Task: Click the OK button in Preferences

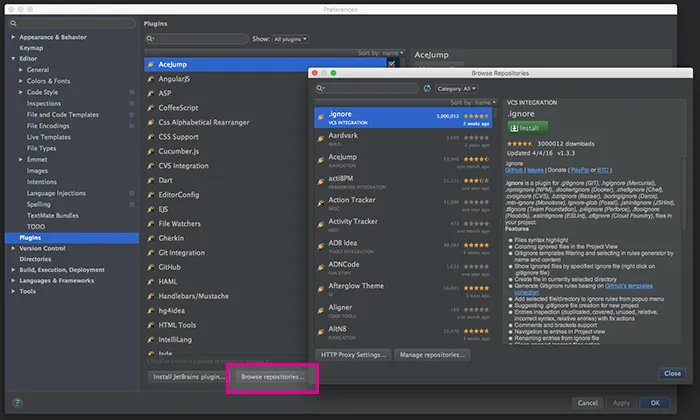Action: [655, 403]
